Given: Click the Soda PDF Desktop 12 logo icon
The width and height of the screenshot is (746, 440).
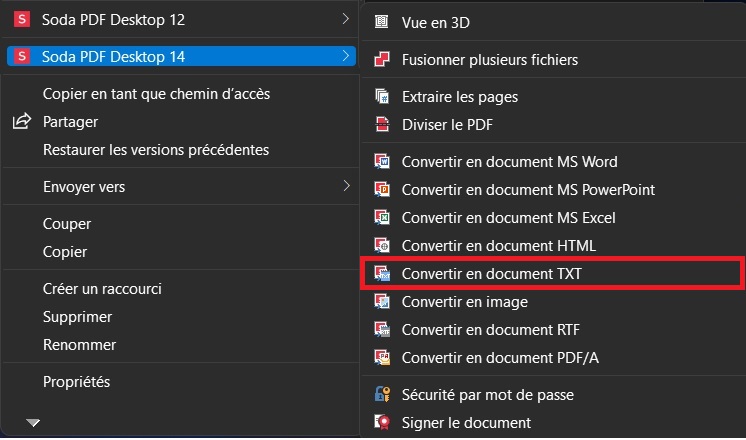Looking at the screenshot, I should pos(22,20).
